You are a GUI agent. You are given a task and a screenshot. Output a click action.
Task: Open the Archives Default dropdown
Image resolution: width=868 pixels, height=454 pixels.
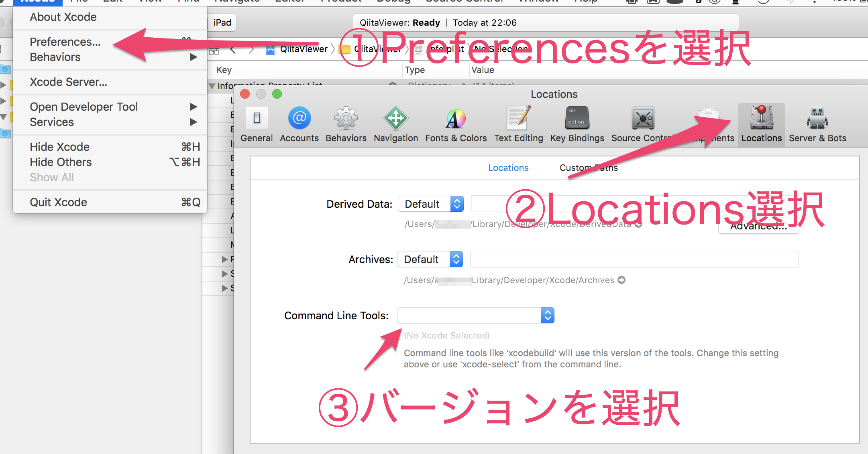tap(430, 259)
